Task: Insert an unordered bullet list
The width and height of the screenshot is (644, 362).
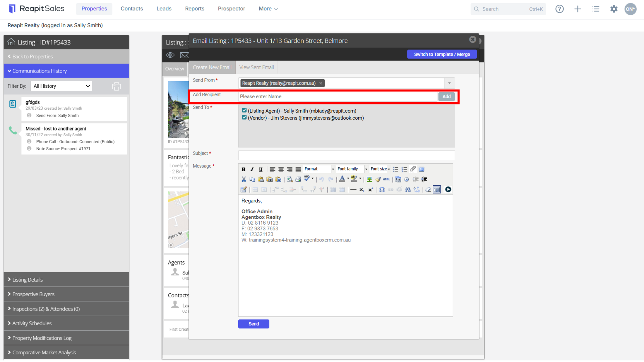Action: tap(395, 169)
